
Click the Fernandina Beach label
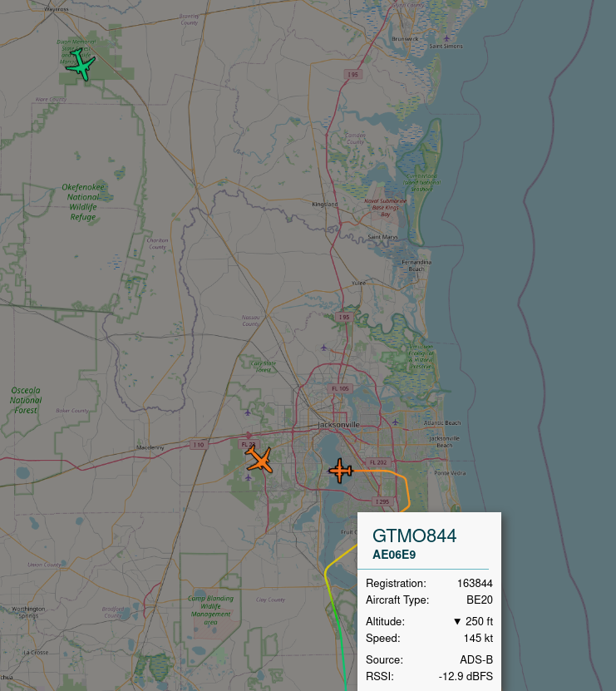(416, 265)
